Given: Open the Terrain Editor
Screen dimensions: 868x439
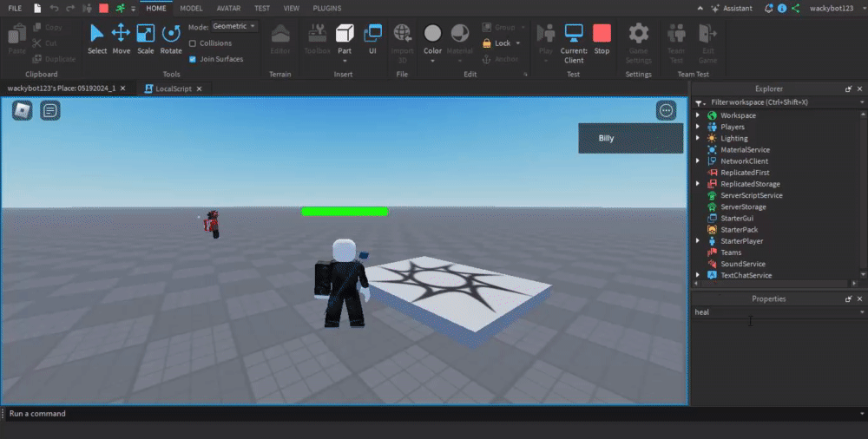Looking at the screenshot, I should point(280,39).
